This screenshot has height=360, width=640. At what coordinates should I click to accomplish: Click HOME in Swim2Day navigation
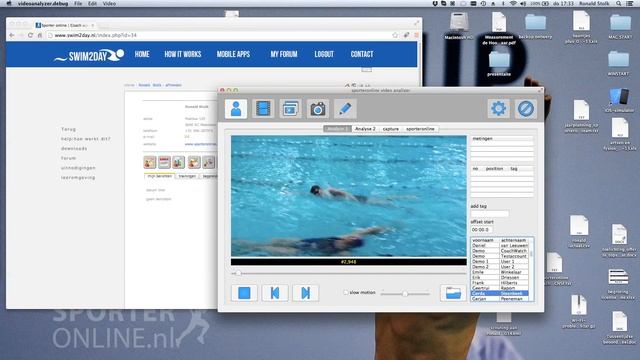(x=142, y=54)
